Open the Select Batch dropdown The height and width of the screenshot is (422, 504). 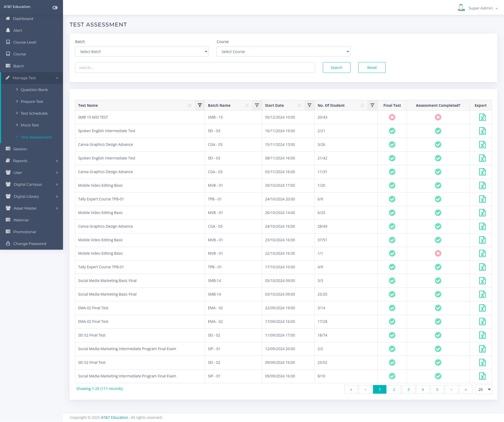[142, 52]
